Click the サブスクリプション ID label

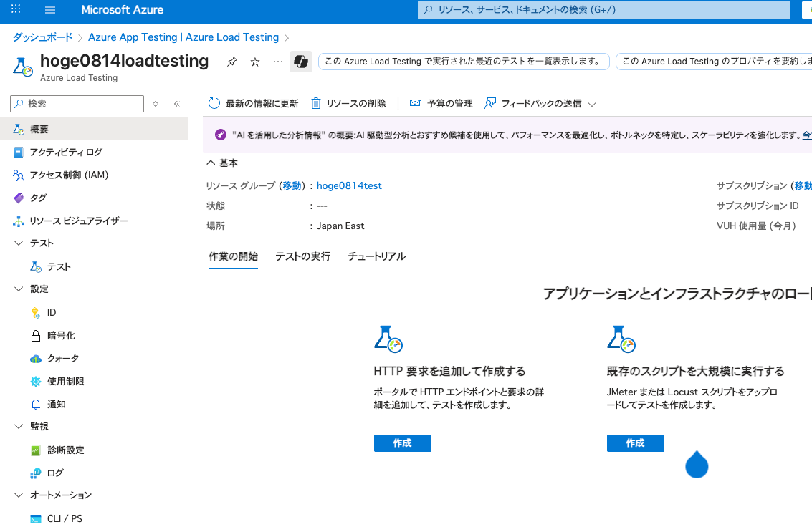coord(757,206)
